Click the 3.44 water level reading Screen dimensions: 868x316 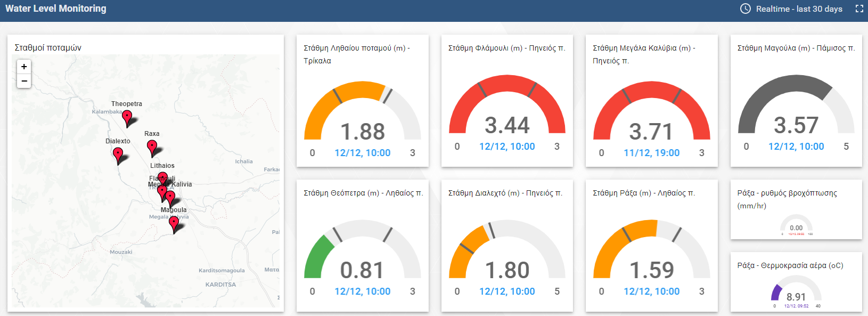[x=507, y=125]
